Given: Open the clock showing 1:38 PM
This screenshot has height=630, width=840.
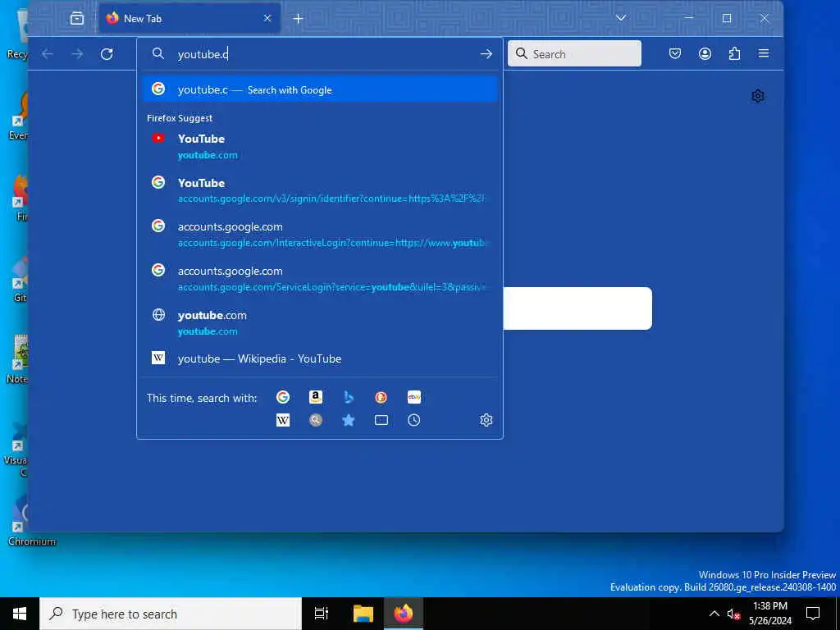Looking at the screenshot, I should point(769,614).
